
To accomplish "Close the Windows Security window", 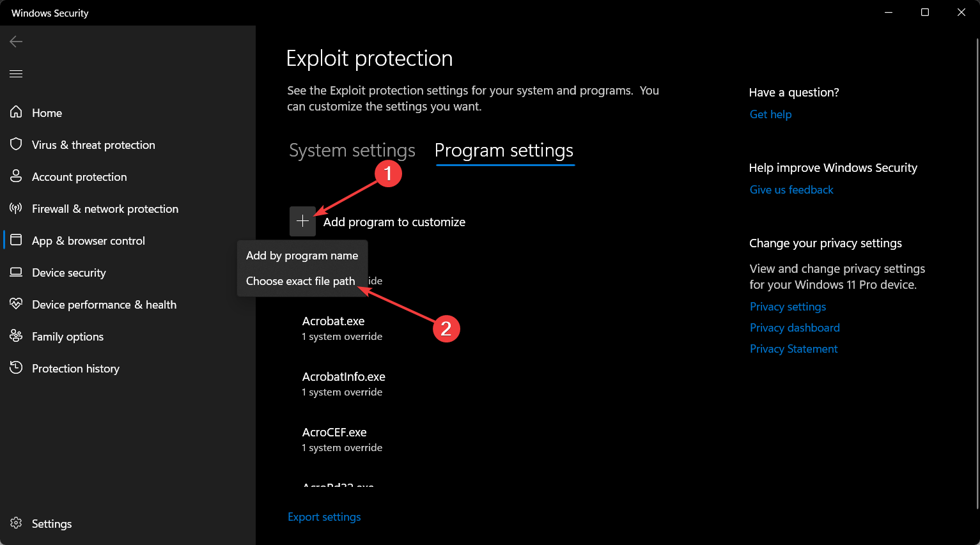I will click(961, 13).
